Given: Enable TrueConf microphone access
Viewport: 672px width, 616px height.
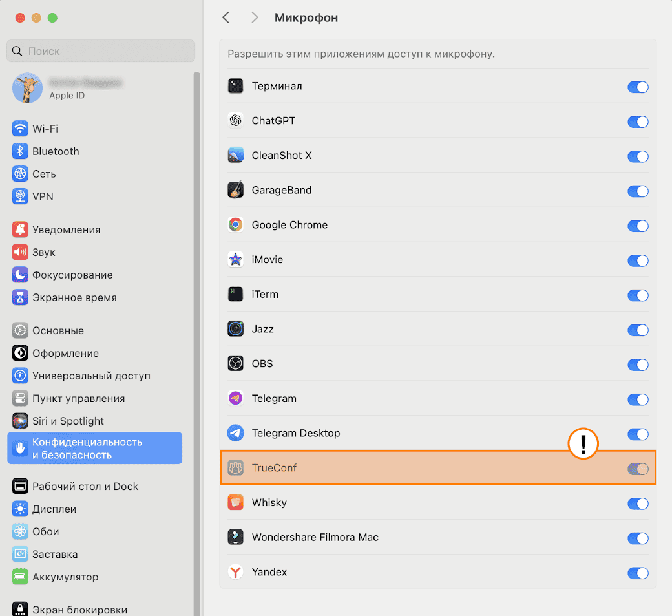Looking at the screenshot, I should click(x=638, y=469).
